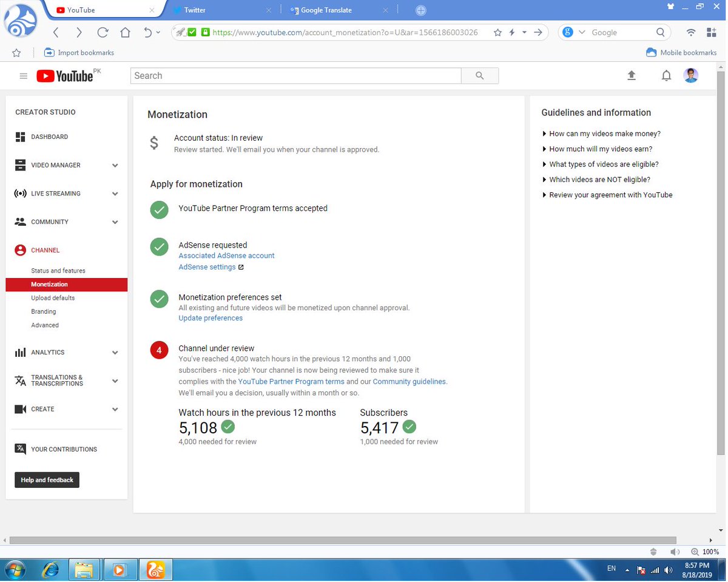Expand Translations & Transcriptions section

(x=115, y=381)
